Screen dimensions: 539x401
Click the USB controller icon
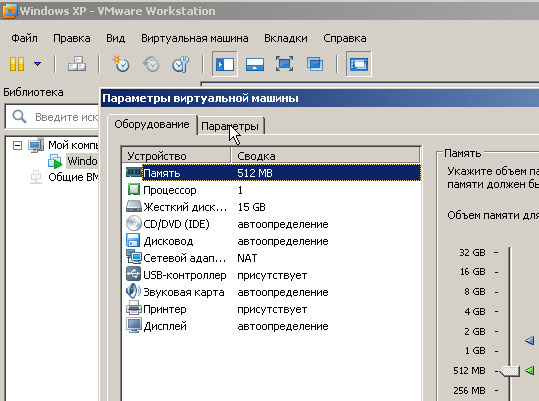133,274
